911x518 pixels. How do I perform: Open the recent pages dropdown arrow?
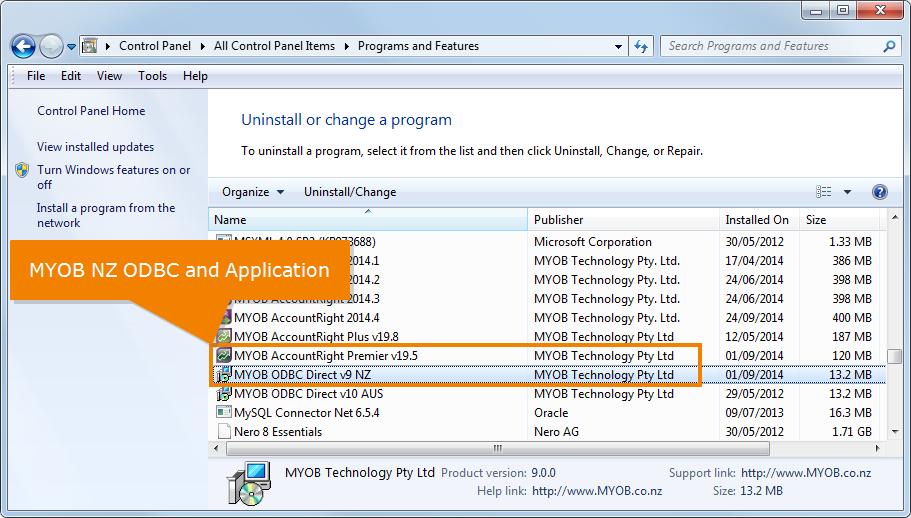coord(71,47)
